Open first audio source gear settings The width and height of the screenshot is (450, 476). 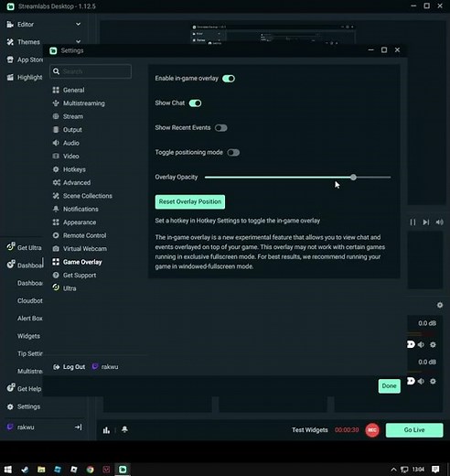coord(433,344)
